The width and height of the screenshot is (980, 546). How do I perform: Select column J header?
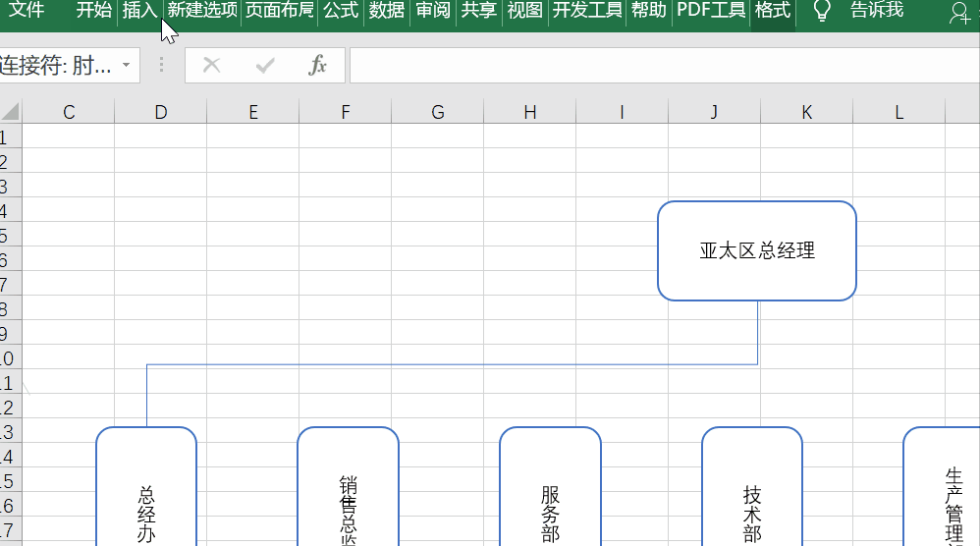tap(714, 113)
